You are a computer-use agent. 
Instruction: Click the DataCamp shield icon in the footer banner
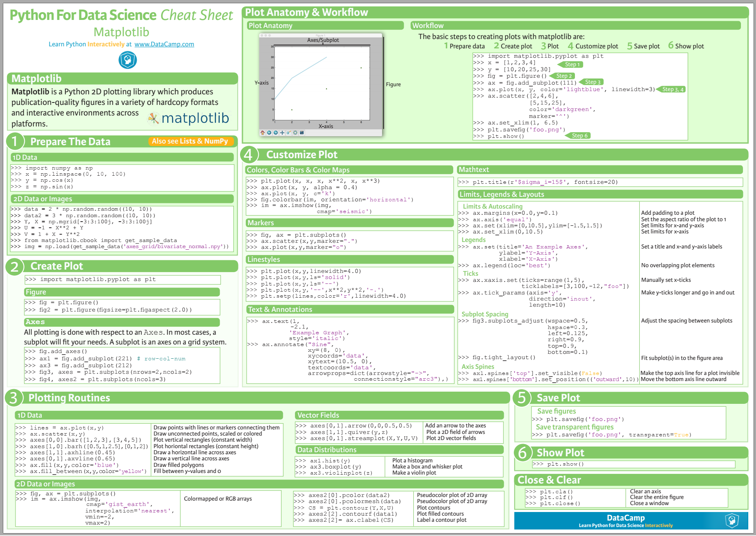[x=732, y=520]
